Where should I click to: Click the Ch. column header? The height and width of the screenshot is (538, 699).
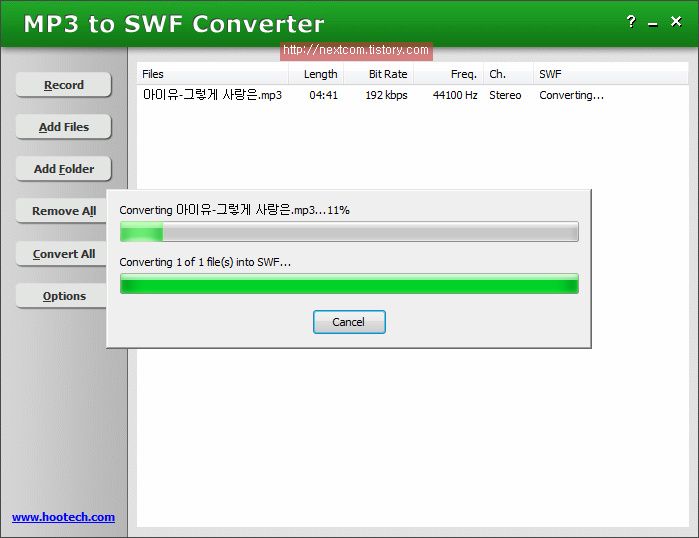(508, 74)
